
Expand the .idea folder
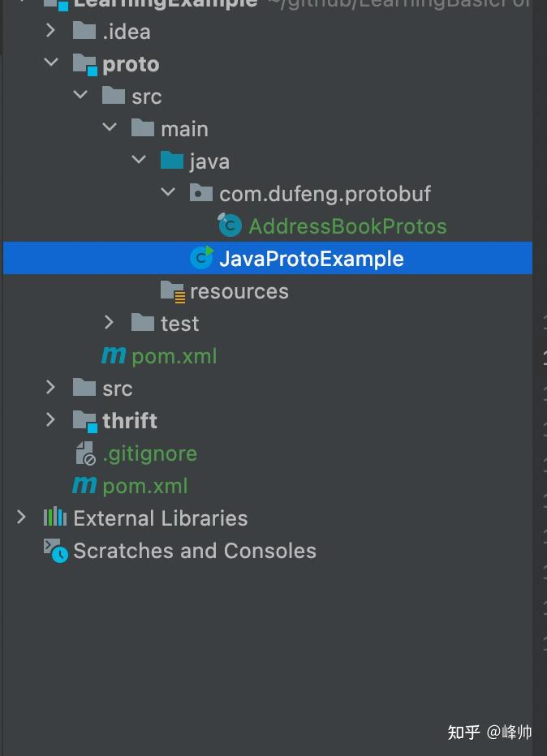50,31
